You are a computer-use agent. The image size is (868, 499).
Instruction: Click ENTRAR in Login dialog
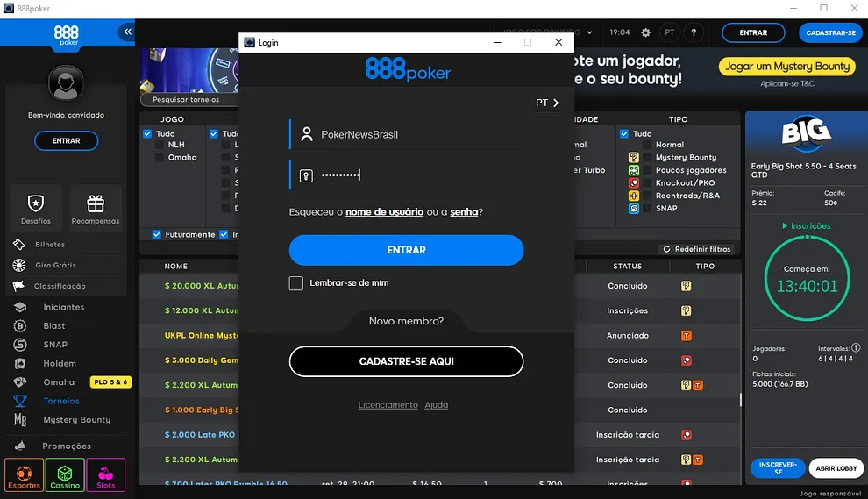(x=406, y=250)
